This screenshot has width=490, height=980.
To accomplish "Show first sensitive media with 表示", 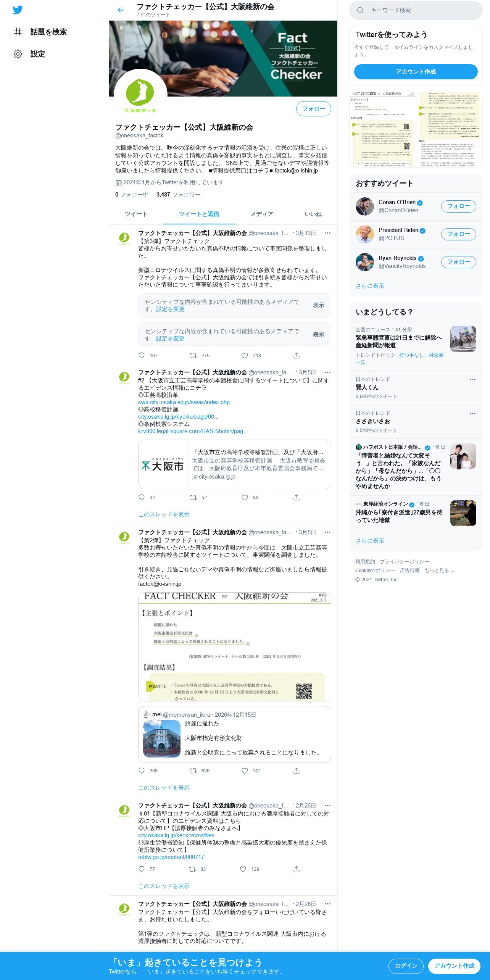I will pos(319,305).
